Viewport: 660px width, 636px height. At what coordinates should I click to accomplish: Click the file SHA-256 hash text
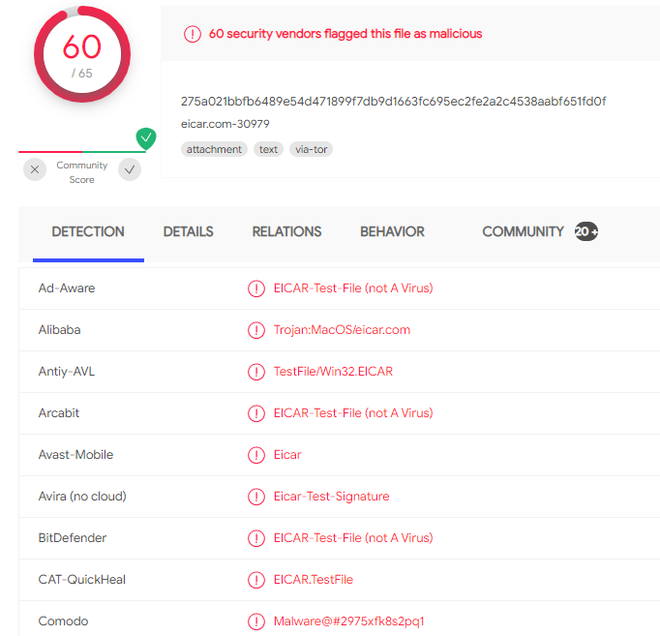point(393,101)
